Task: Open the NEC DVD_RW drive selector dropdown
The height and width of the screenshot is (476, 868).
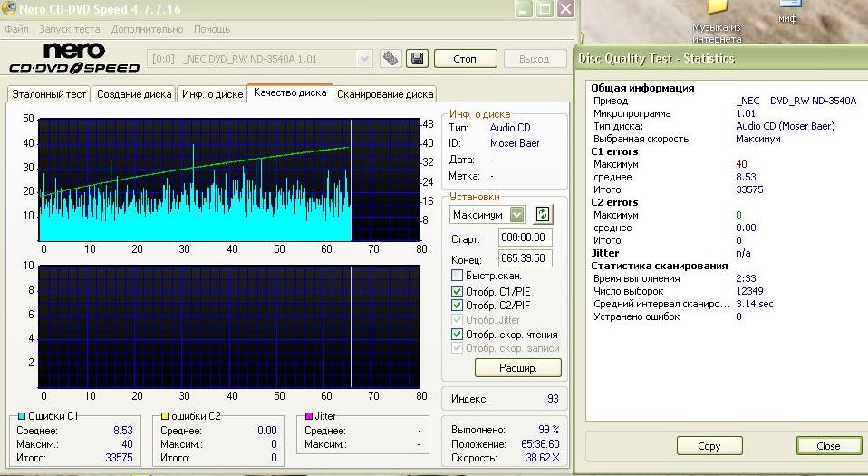Action: pos(364,59)
